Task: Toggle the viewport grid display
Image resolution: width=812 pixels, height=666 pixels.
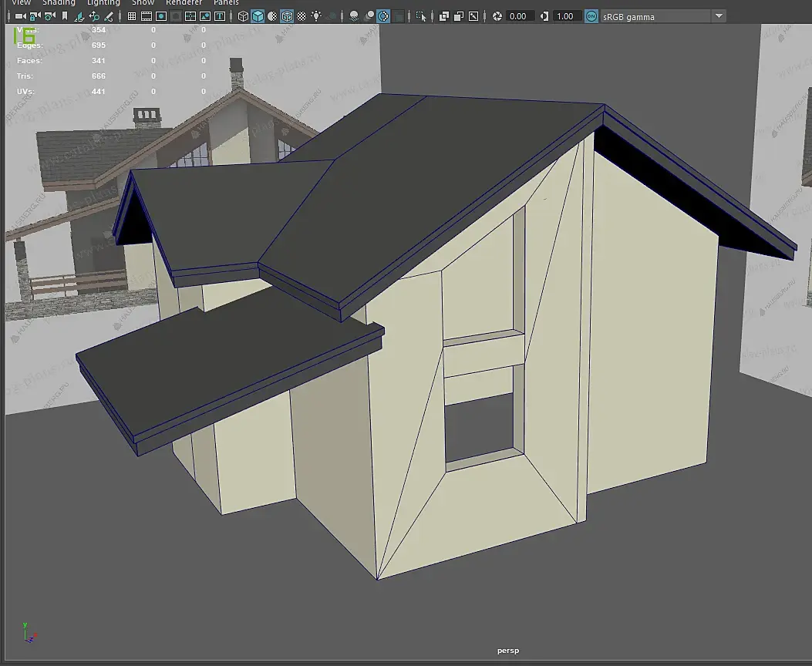Action: pyautogui.click(x=132, y=16)
